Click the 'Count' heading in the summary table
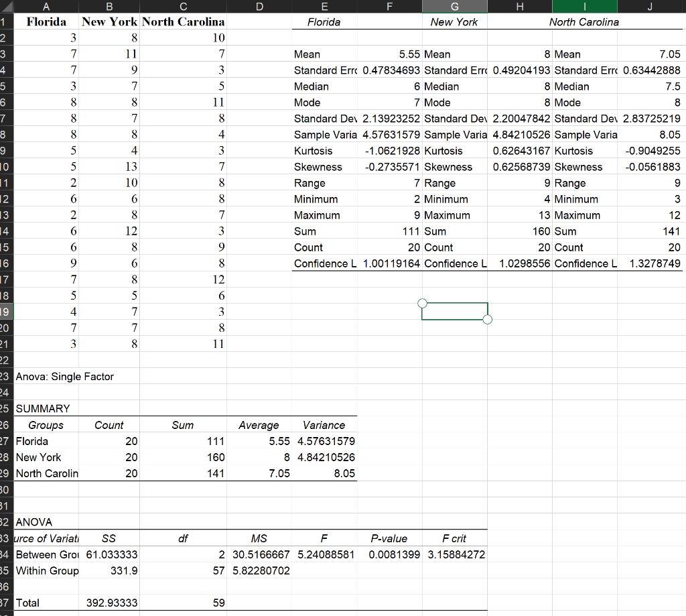Image resolution: width=686 pixels, height=616 pixels. point(109,425)
